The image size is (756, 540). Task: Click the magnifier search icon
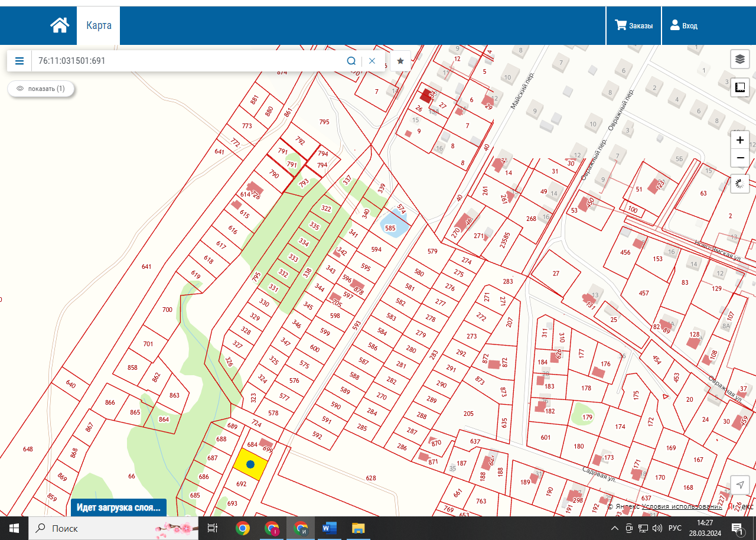pyautogui.click(x=351, y=61)
